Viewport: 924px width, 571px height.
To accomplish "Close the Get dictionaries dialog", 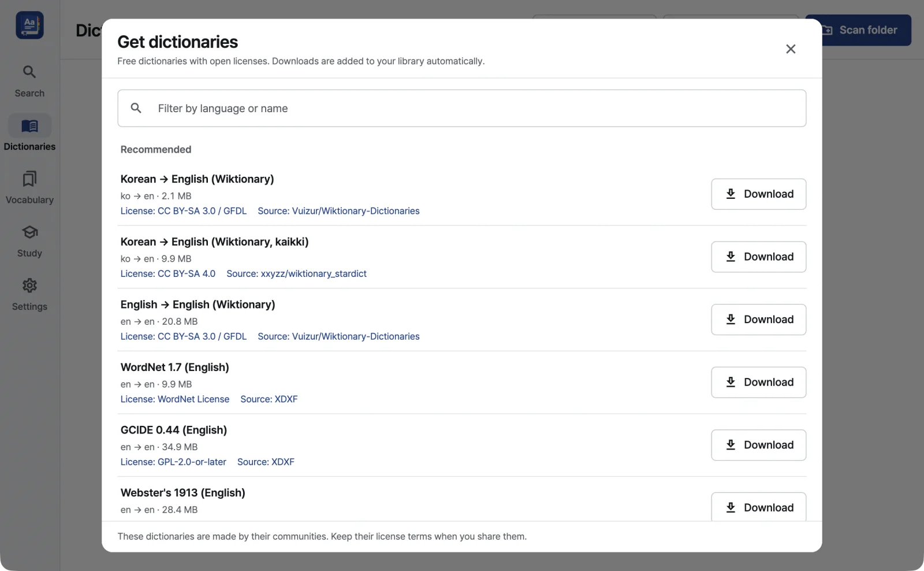I will pos(791,49).
